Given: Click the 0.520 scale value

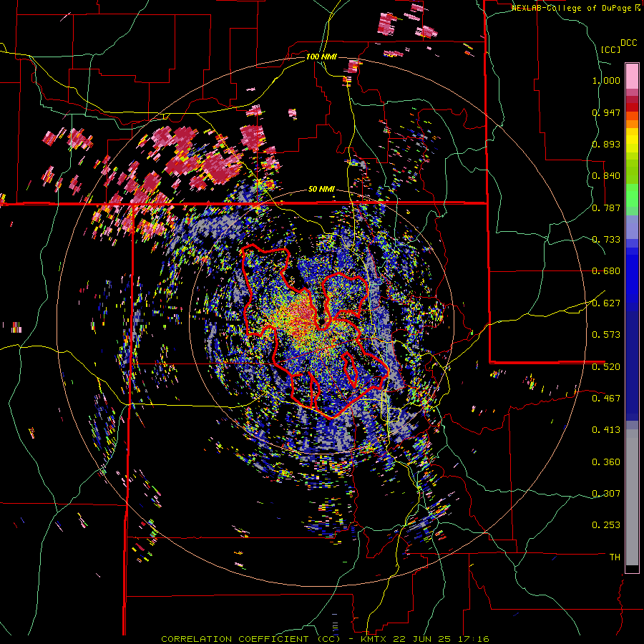Looking at the screenshot, I should (606, 366).
